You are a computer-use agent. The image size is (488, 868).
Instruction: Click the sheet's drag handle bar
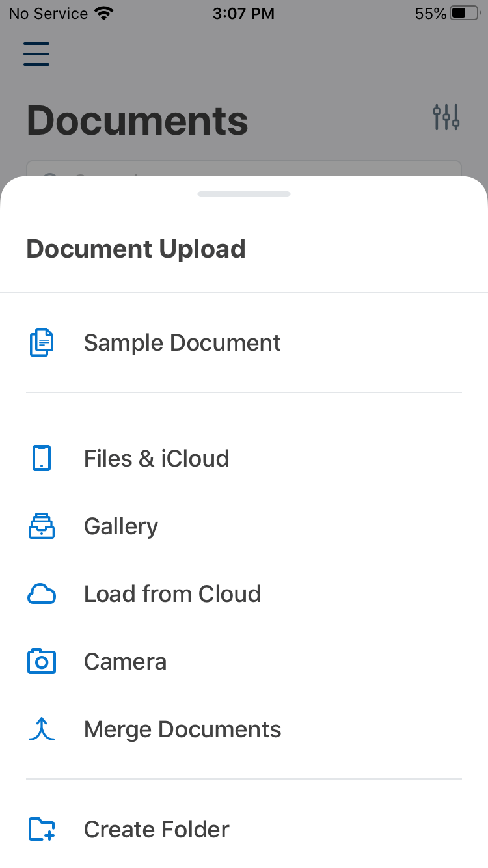[x=244, y=194]
